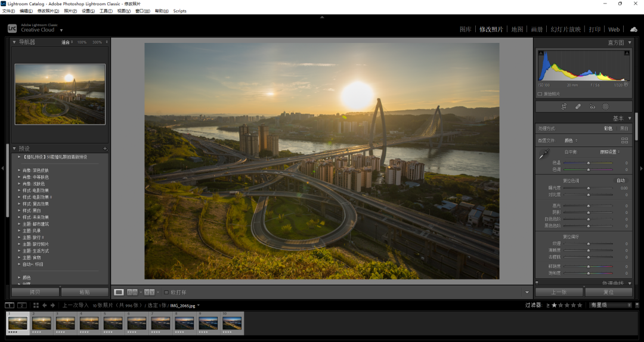Image resolution: width=644 pixels, height=342 pixels.
Task: Open the Masking tool
Action: pyautogui.click(x=606, y=107)
